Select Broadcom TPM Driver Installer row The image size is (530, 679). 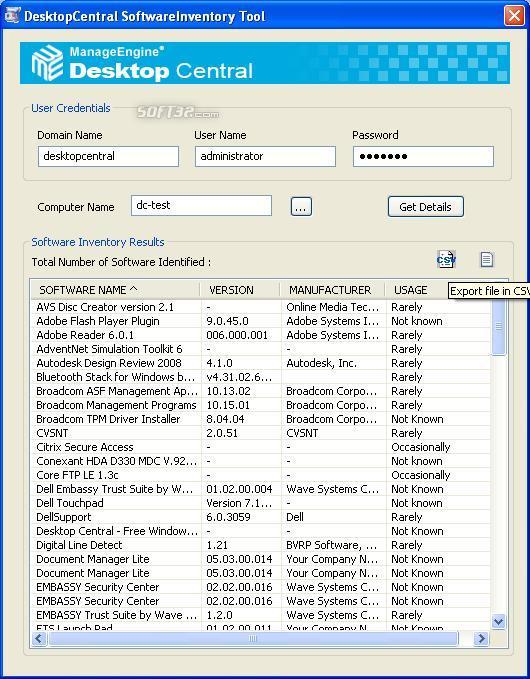click(x=261, y=419)
